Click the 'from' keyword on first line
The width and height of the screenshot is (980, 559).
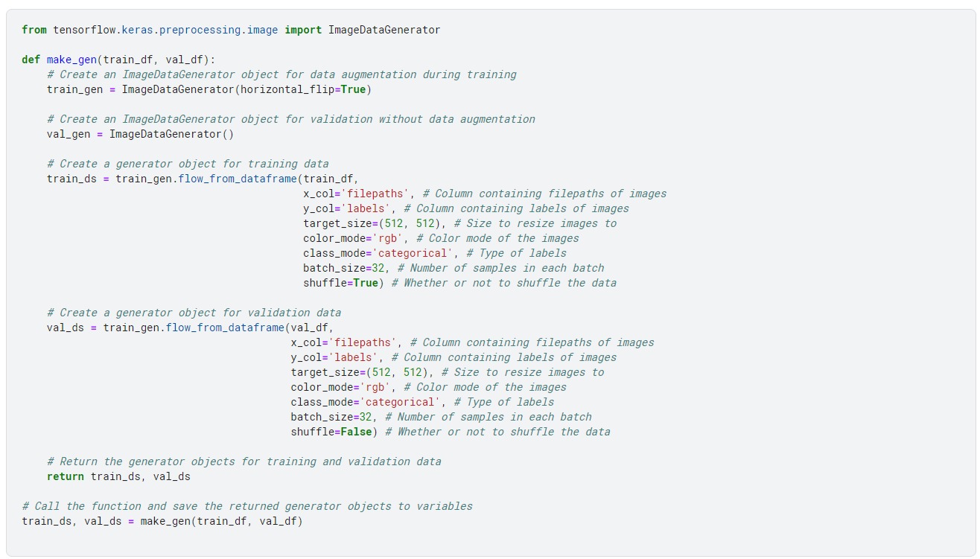34,30
